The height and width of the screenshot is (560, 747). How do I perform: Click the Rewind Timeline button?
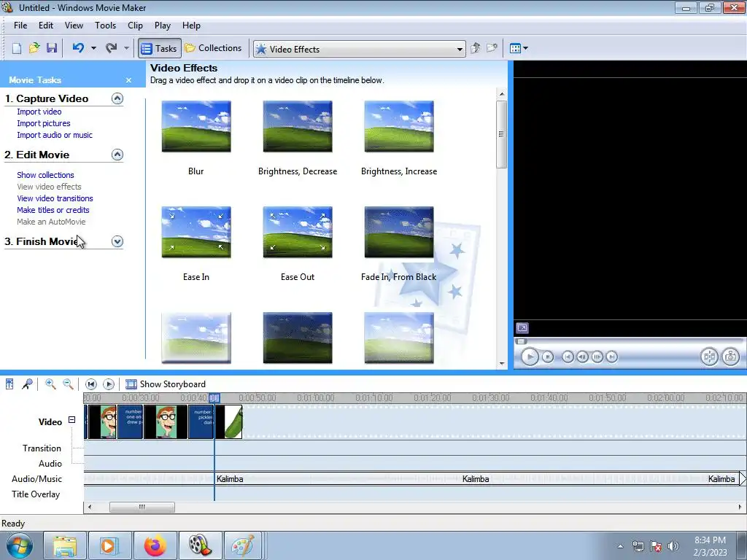(x=91, y=384)
